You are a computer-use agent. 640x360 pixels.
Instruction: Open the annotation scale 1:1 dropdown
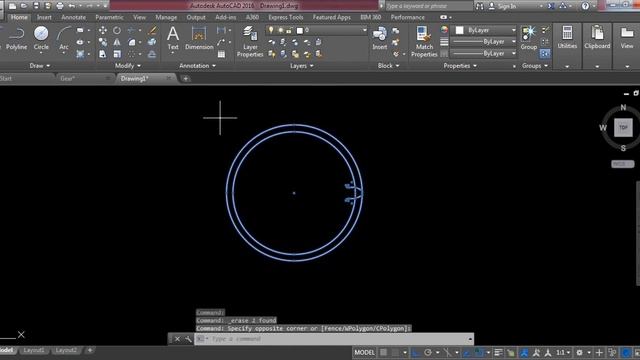click(563, 353)
